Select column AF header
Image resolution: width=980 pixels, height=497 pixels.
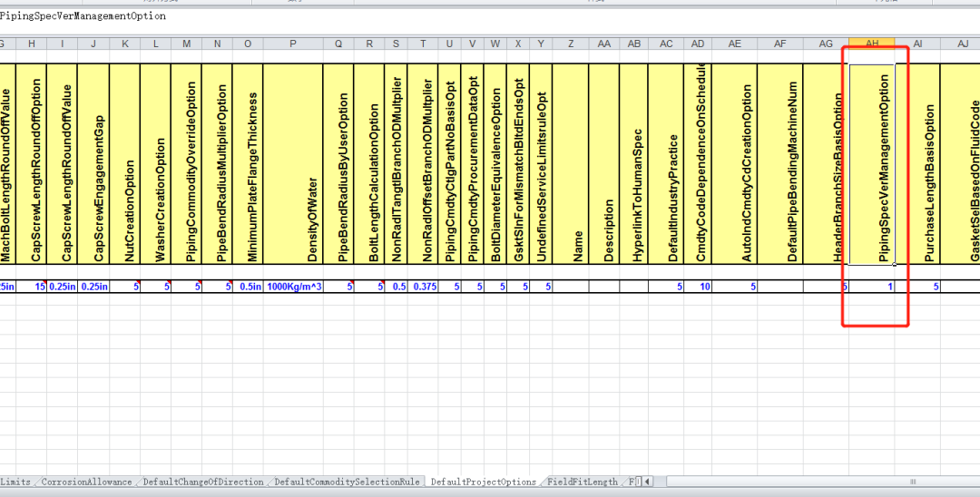point(780,44)
